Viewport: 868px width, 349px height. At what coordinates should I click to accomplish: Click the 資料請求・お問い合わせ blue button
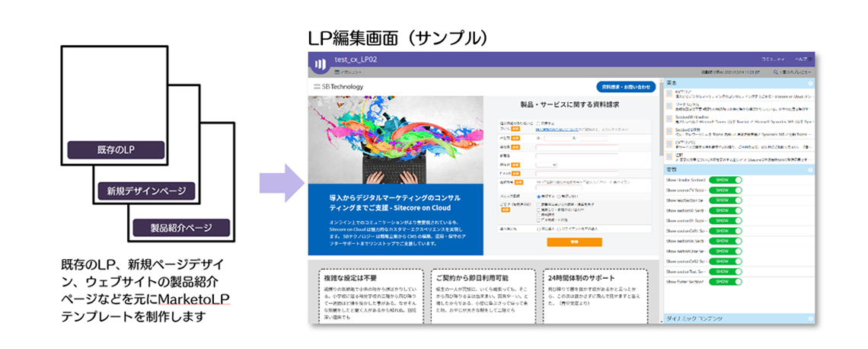tap(626, 87)
